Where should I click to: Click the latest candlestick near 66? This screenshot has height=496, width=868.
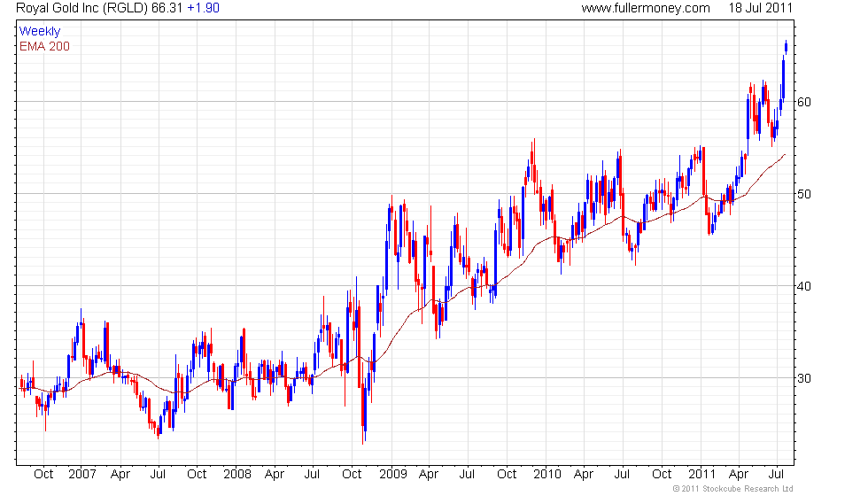click(x=787, y=47)
